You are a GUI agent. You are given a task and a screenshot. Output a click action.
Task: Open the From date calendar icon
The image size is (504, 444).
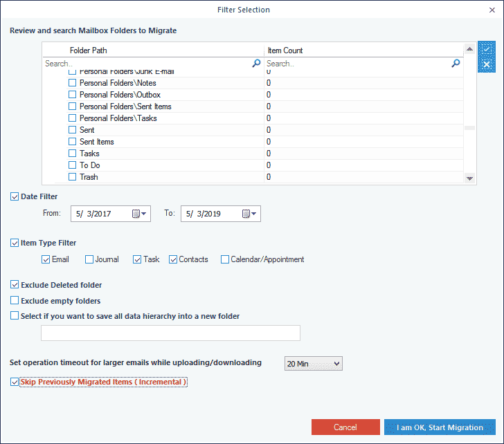pos(136,214)
